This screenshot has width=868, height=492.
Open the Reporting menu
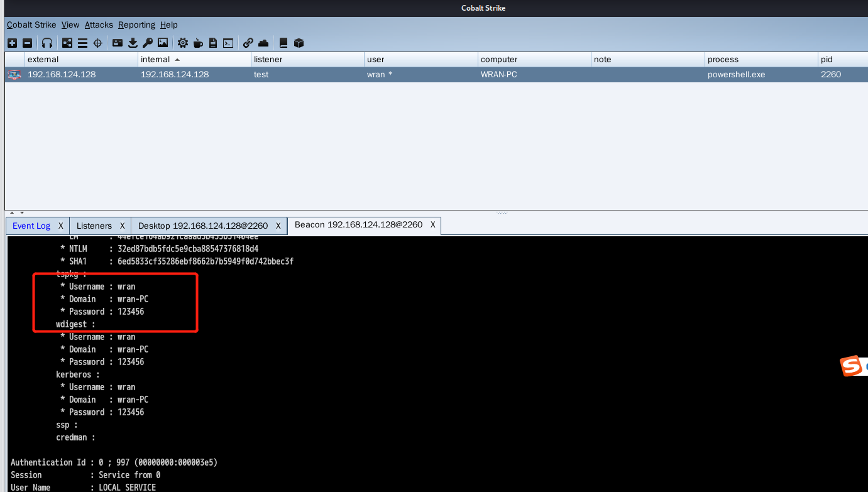(136, 25)
